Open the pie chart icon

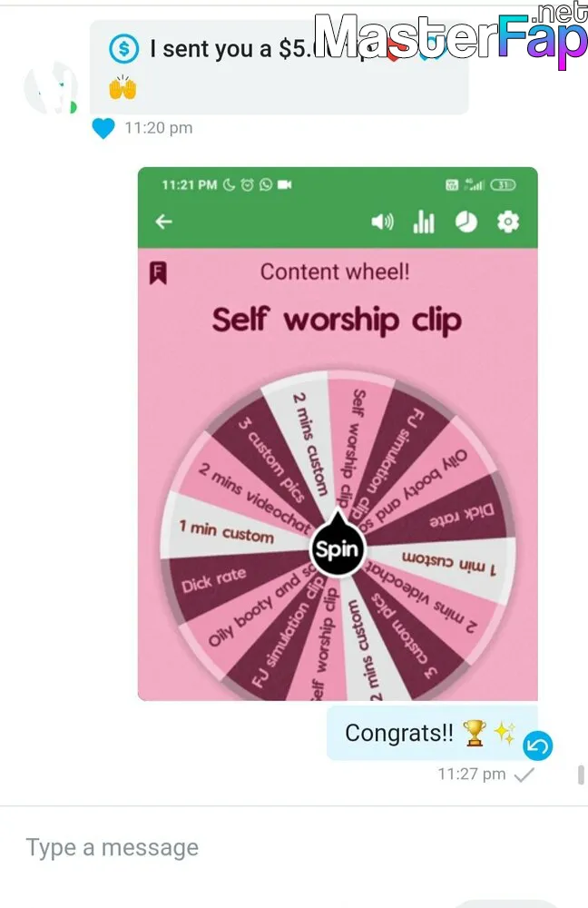[x=466, y=222]
